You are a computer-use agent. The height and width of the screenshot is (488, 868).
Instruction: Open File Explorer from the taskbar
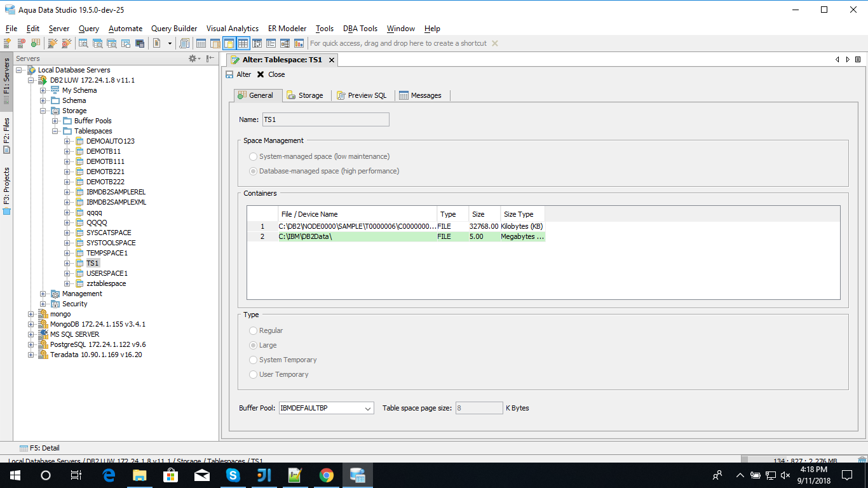pos(140,475)
